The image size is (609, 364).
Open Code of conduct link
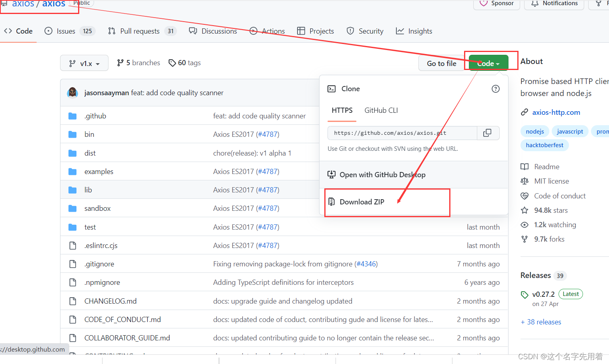click(560, 196)
